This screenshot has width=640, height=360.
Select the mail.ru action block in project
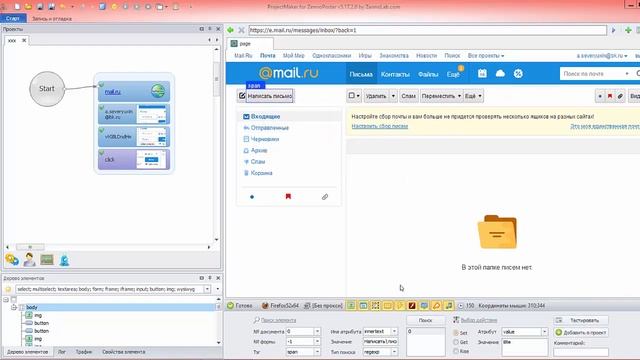click(134, 91)
